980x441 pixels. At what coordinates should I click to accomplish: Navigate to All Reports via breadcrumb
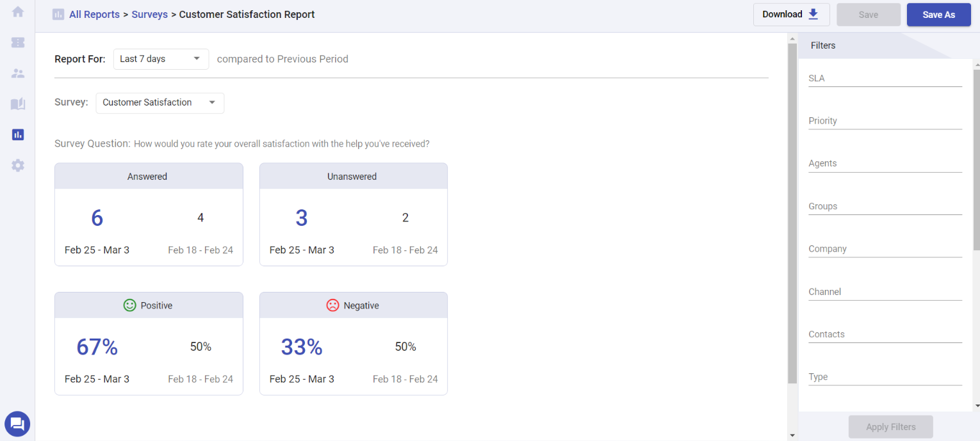tap(94, 14)
